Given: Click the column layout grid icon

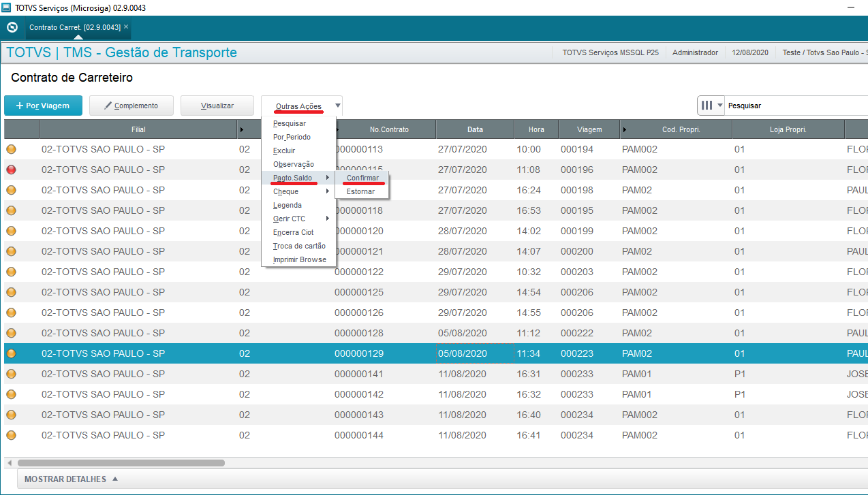Looking at the screenshot, I should coord(707,106).
